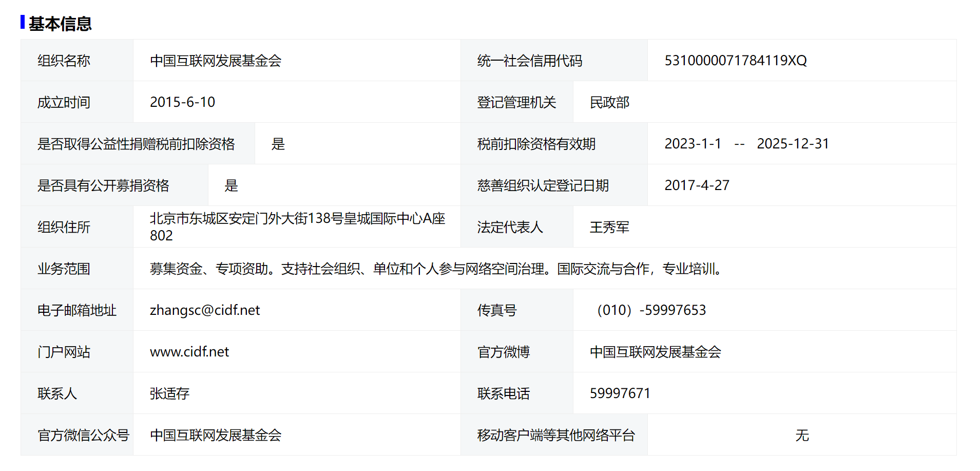Click the address starting with 北京市东城区安定门外大街

(x=298, y=227)
